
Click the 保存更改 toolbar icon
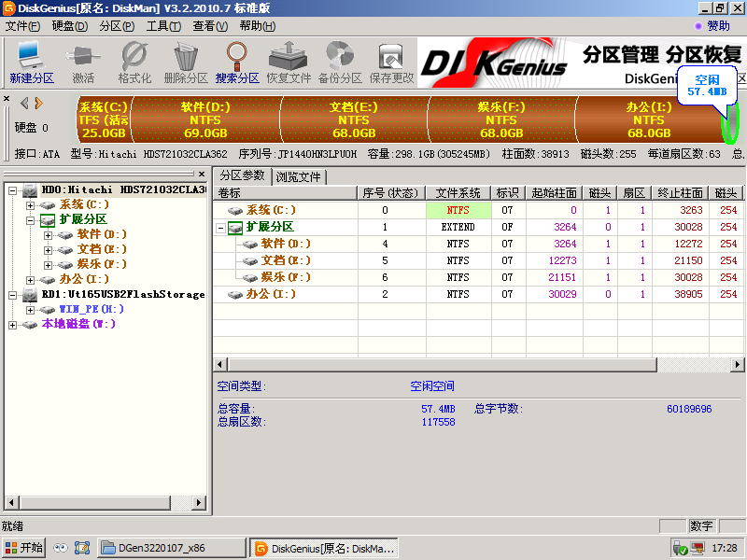(391, 63)
